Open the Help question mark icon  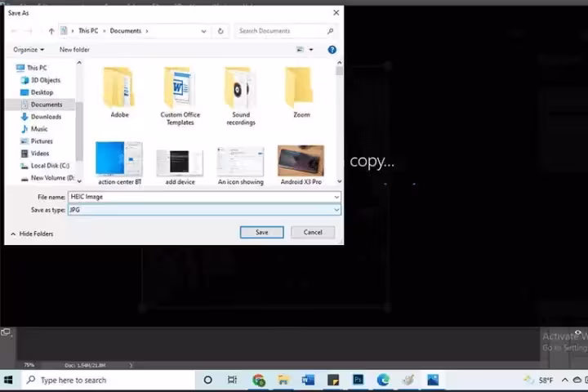pyautogui.click(x=332, y=50)
